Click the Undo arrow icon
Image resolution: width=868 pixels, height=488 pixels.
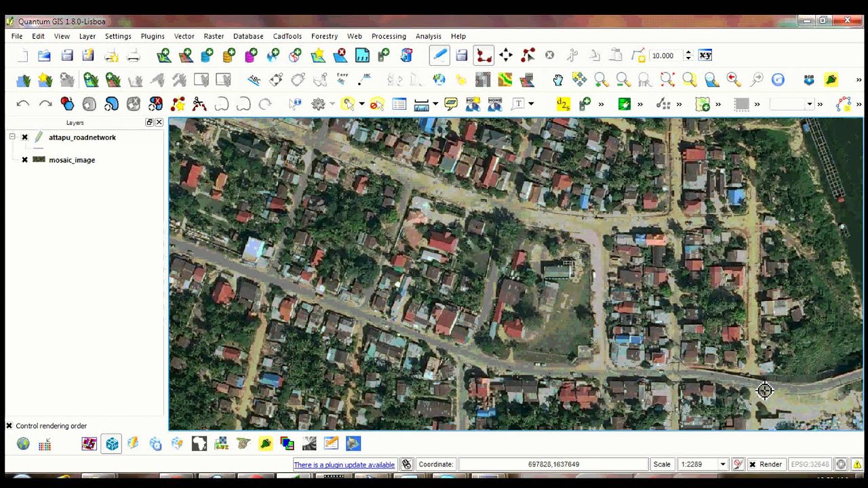point(22,104)
